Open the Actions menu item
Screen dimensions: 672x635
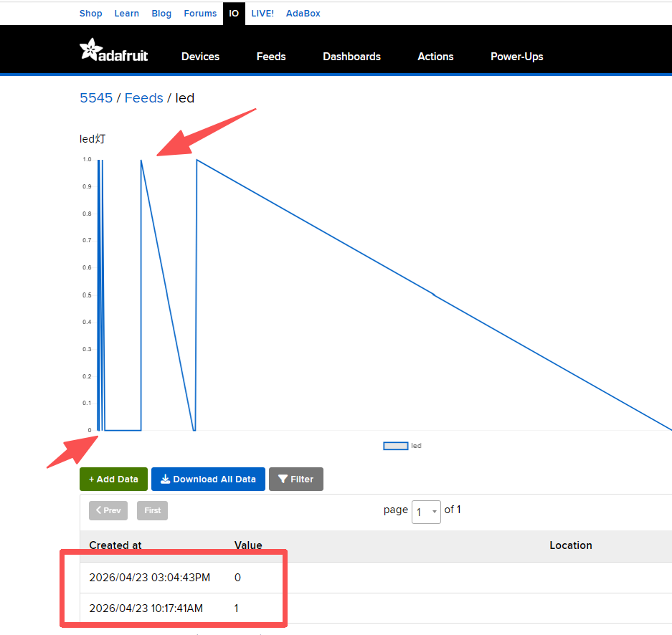coord(435,57)
